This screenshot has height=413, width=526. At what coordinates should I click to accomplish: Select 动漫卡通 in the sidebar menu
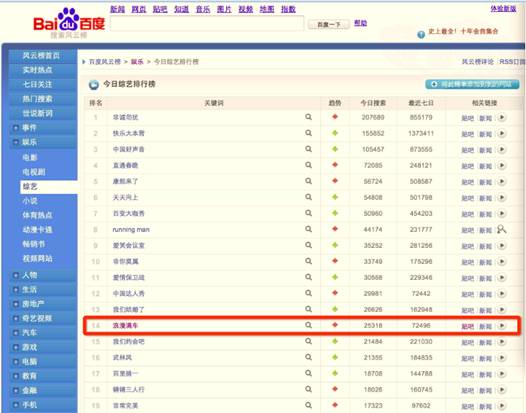point(37,230)
